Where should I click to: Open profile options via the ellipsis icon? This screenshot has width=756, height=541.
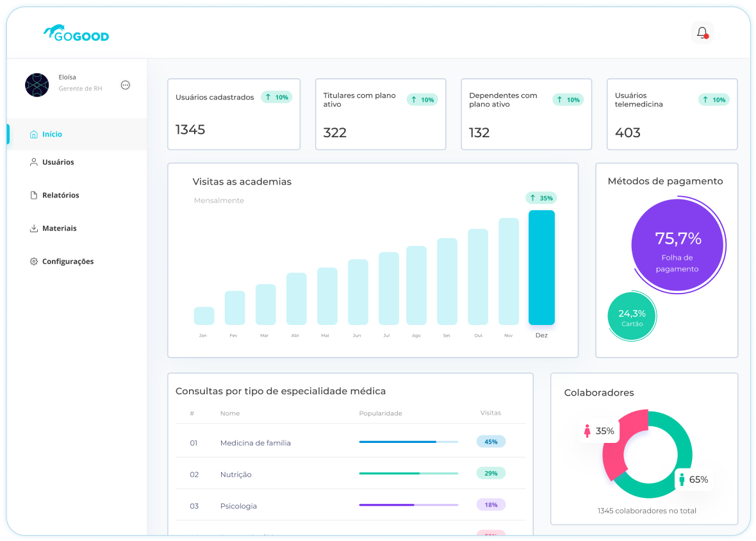(x=126, y=84)
